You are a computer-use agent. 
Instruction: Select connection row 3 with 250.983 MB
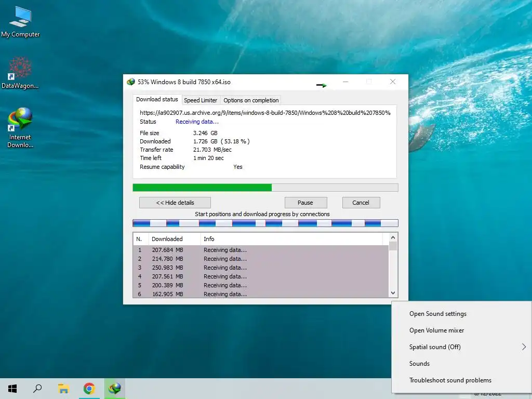coord(261,268)
